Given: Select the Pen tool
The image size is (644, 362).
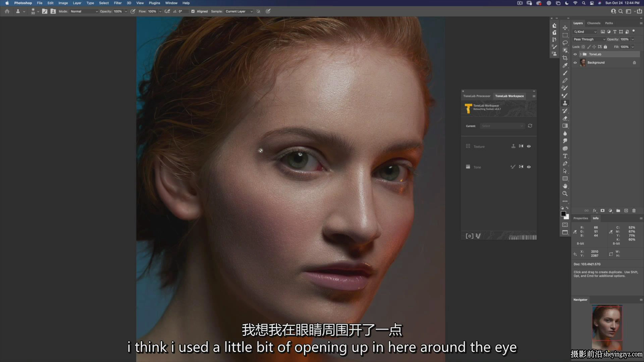Looking at the screenshot, I should [565, 164].
